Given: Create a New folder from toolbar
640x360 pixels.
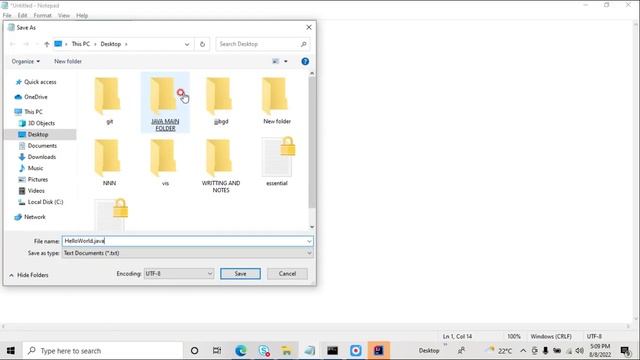Looking at the screenshot, I should click(68, 61).
